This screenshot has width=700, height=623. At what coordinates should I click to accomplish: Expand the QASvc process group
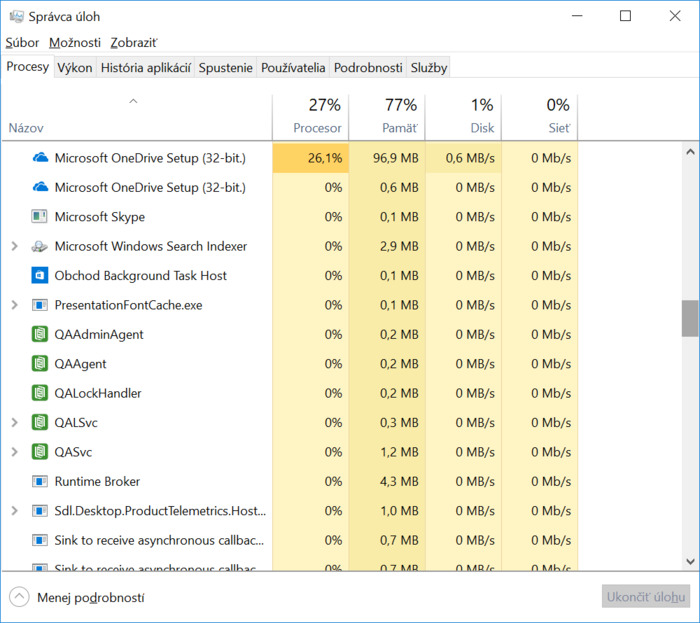coord(14,452)
